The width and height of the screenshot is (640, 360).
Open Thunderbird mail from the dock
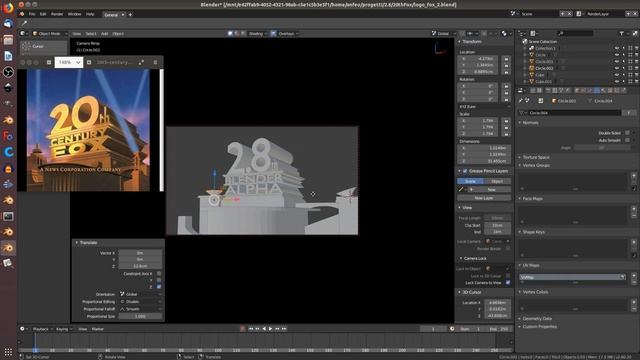(x=8, y=24)
